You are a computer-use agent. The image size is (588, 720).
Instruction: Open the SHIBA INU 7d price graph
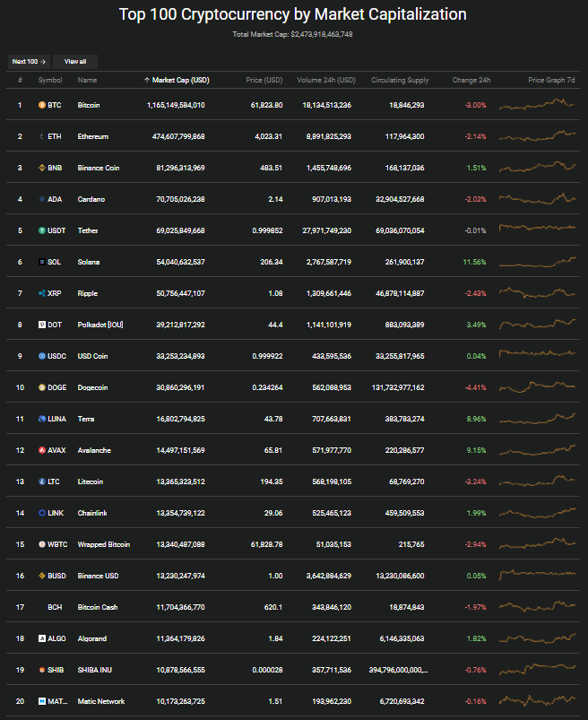click(537, 669)
